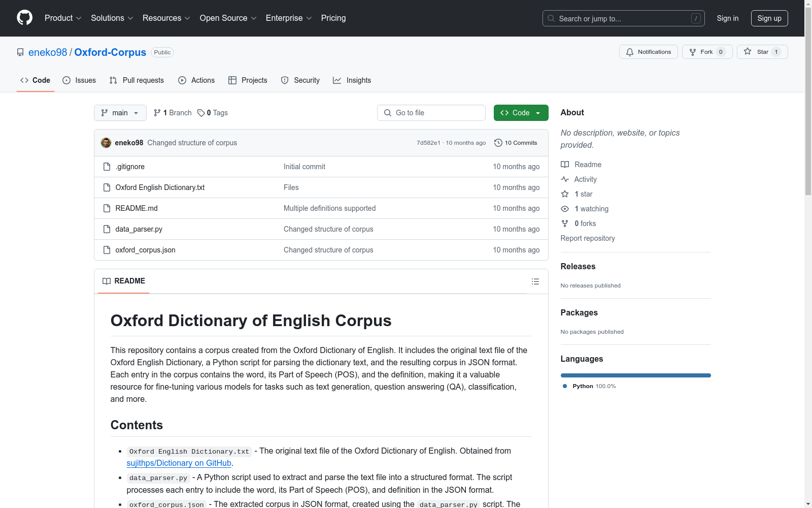Click the star icon beside 1 star

pyautogui.click(x=565, y=194)
